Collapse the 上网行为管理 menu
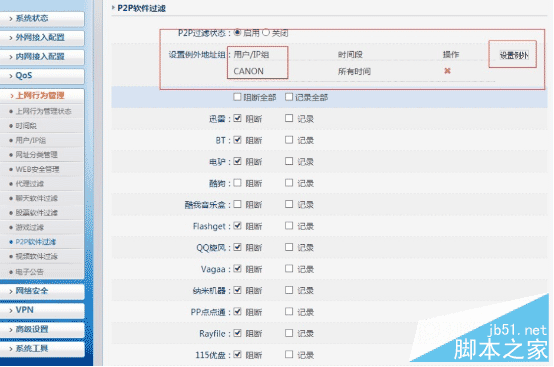 42,95
